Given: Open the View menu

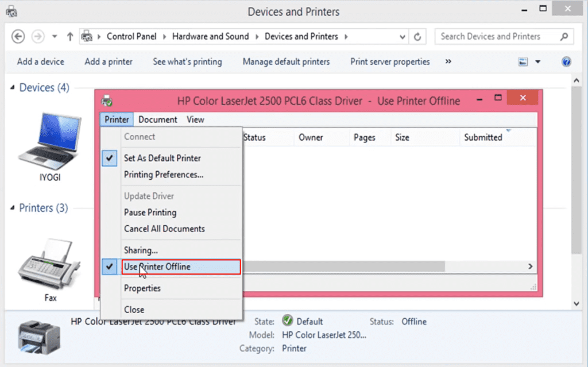Looking at the screenshot, I should point(195,119).
